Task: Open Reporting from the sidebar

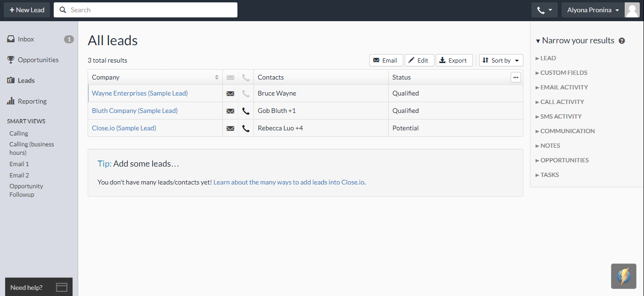Action: pos(32,102)
